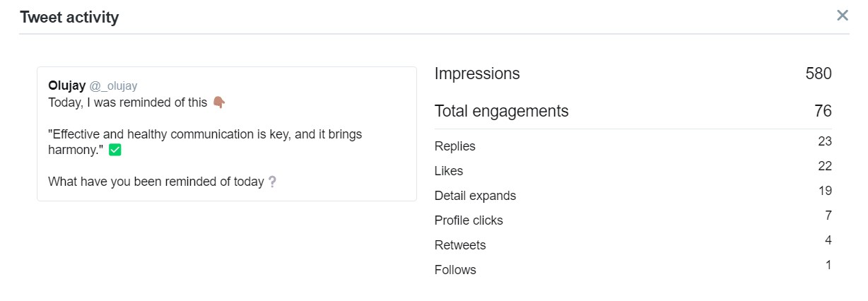Click the grey question mark emoji

click(x=272, y=182)
